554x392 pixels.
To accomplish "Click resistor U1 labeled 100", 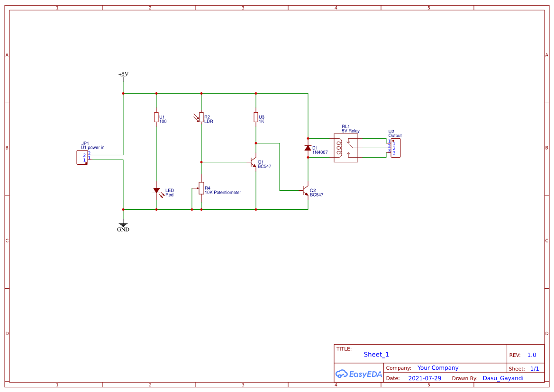I will point(156,117).
